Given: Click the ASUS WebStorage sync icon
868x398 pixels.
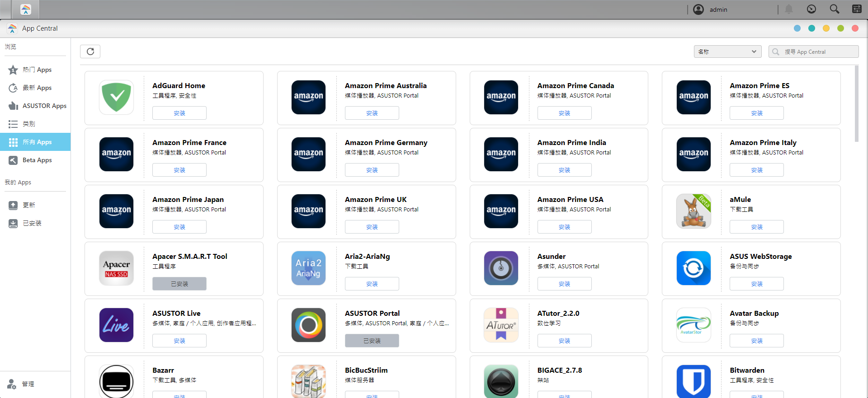Looking at the screenshot, I should coord(693,268).
